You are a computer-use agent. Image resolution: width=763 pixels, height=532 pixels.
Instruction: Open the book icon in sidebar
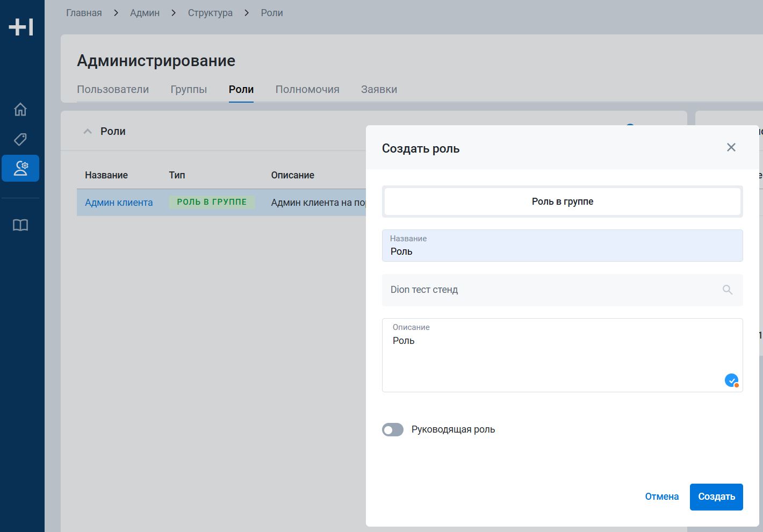[x=20, y=225]
